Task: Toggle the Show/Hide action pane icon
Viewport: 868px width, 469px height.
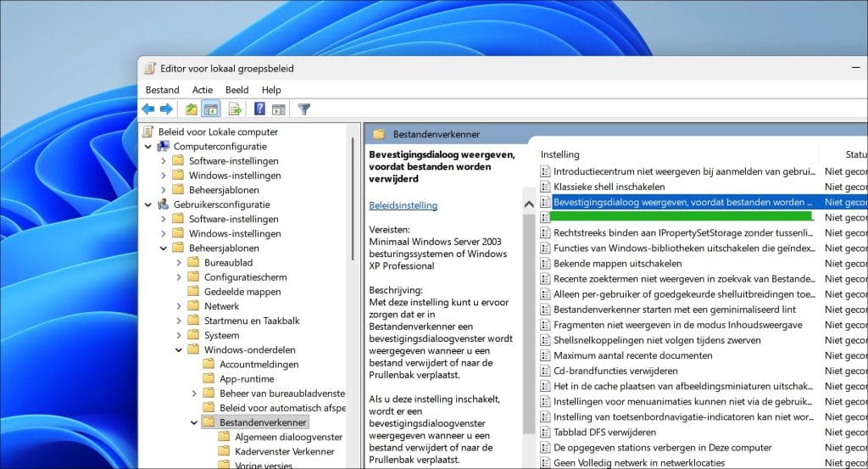Action: click(x=278, y=109)
